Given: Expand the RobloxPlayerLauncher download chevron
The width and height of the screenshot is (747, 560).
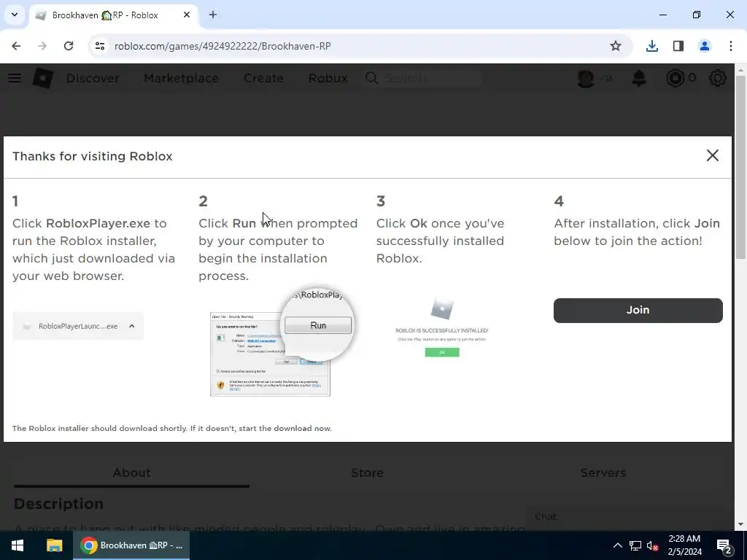Looking at the screenshot, I should [x=132, y=326].
